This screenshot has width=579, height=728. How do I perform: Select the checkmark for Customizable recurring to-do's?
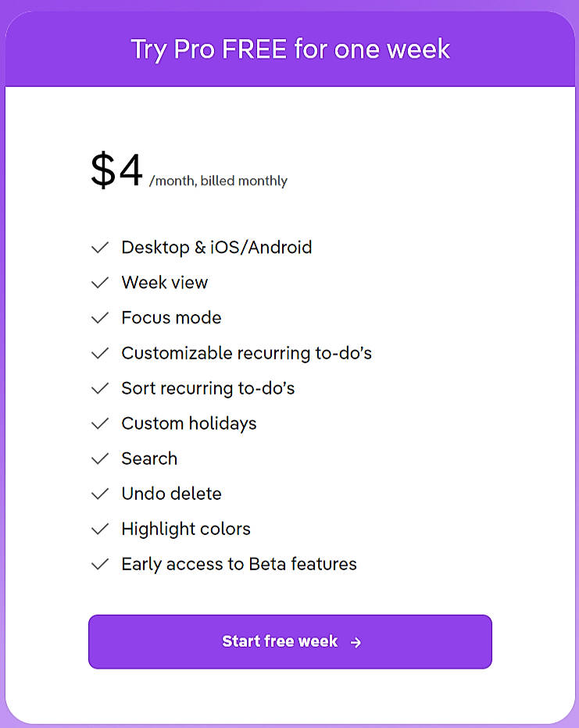[x=100, y=353]
